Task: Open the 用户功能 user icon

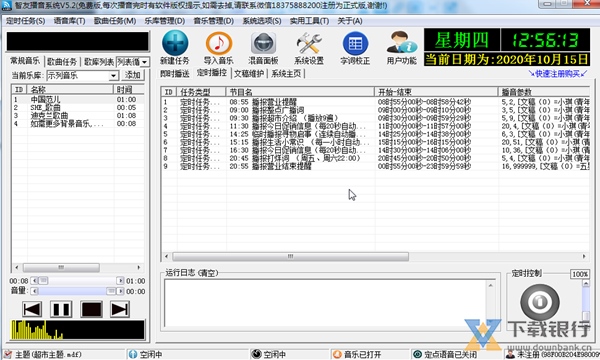Action: tap(401, 42)
